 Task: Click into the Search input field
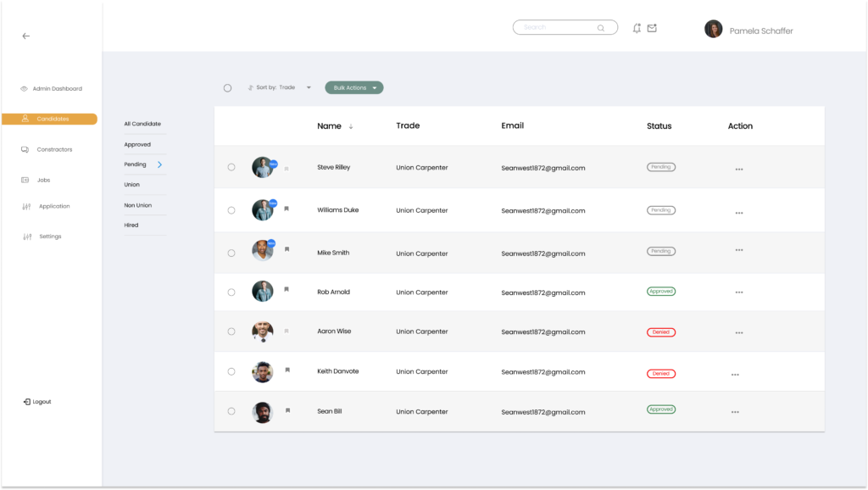(555, 28)
